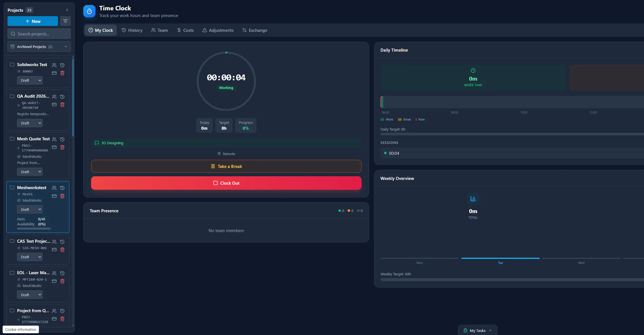Collapse the Projects sidebar with chevron
The width and height of the screenshot is (644, 335).
tap(67, 10)
